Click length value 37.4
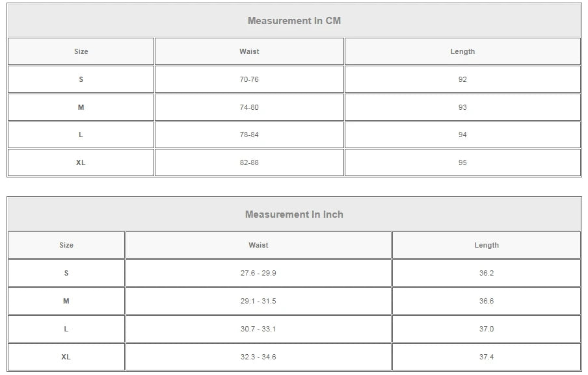Viewport: 588px width, 375px height. click(x=487, y=357)
